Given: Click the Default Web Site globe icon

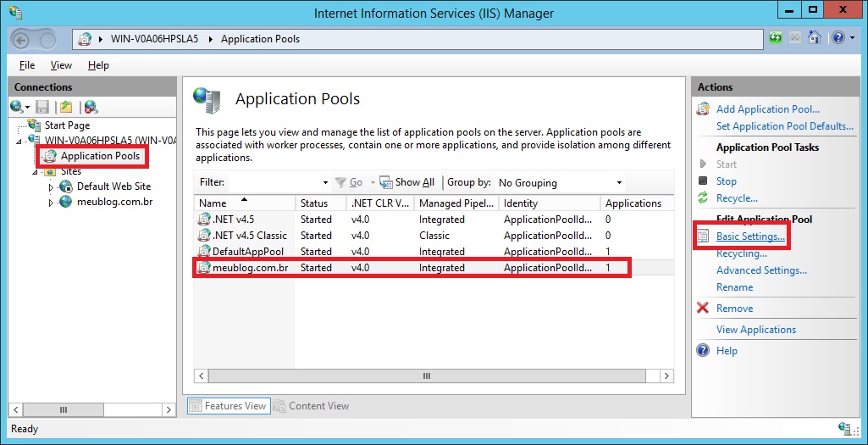Looking at the screenshot, I should tap(66, 186).
